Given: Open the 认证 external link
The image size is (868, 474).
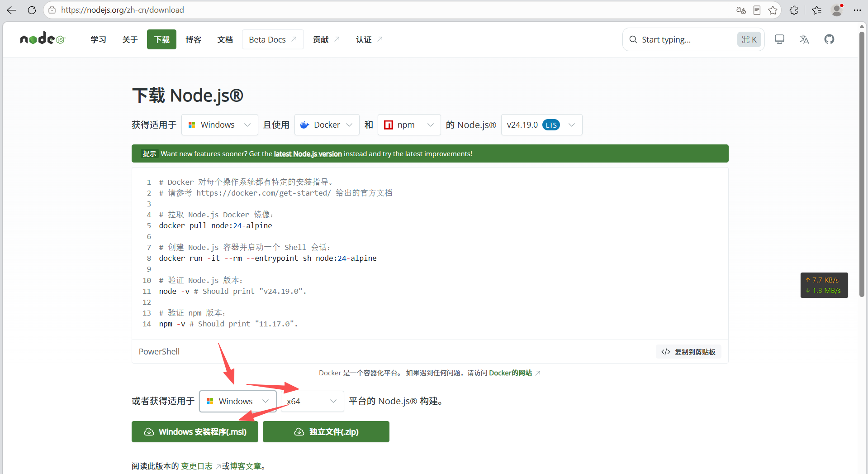Looking at the screenshot, I should [369, 39].
